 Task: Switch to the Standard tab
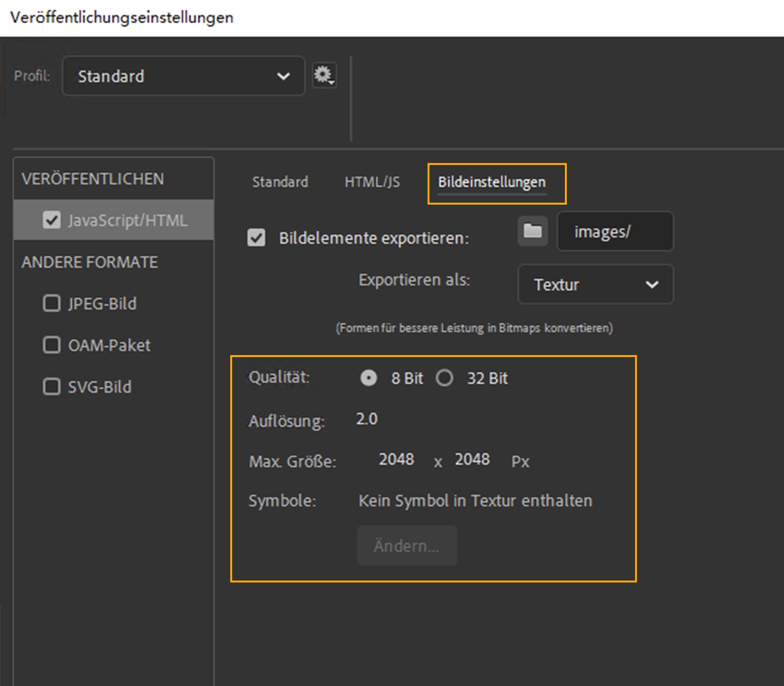point(280,182)
